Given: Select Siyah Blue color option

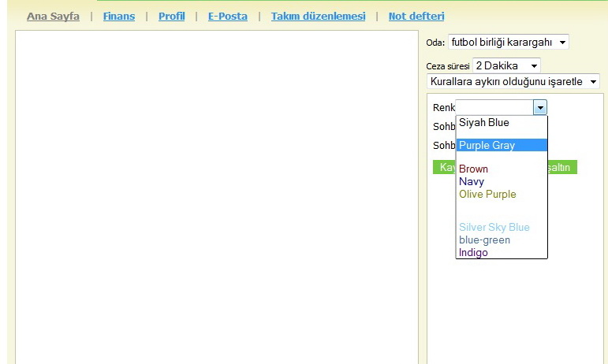Looking at the screenshot, I should 484,123.
